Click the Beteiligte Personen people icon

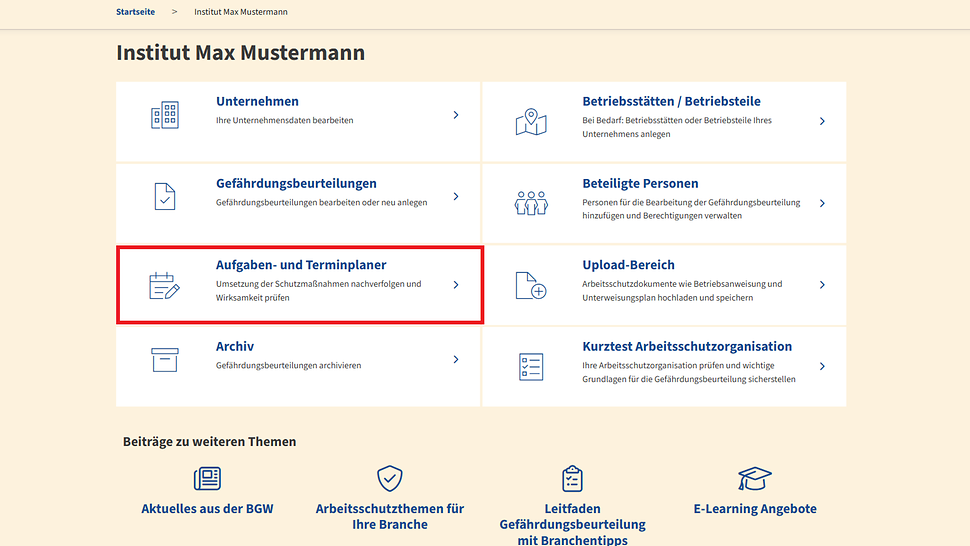(x=531, y=203)
